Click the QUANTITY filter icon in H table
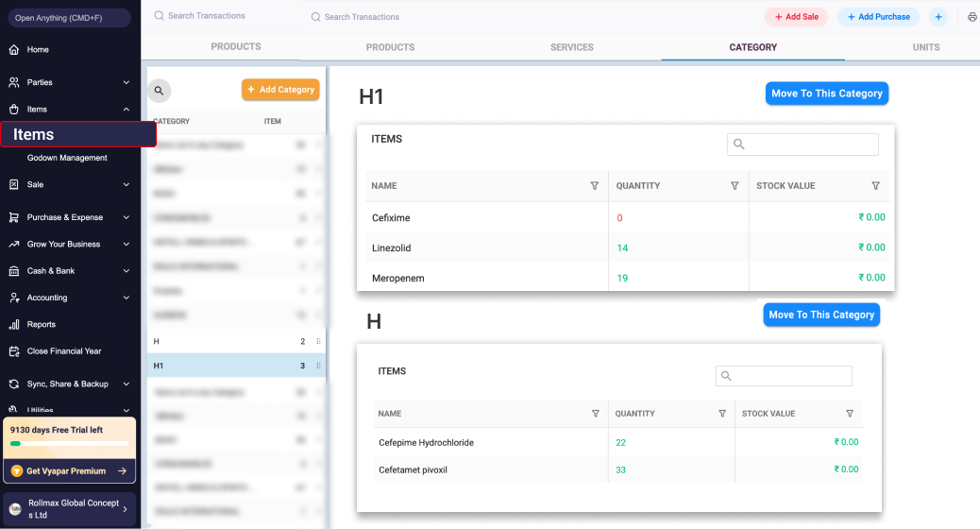 (x=722, y=414)
